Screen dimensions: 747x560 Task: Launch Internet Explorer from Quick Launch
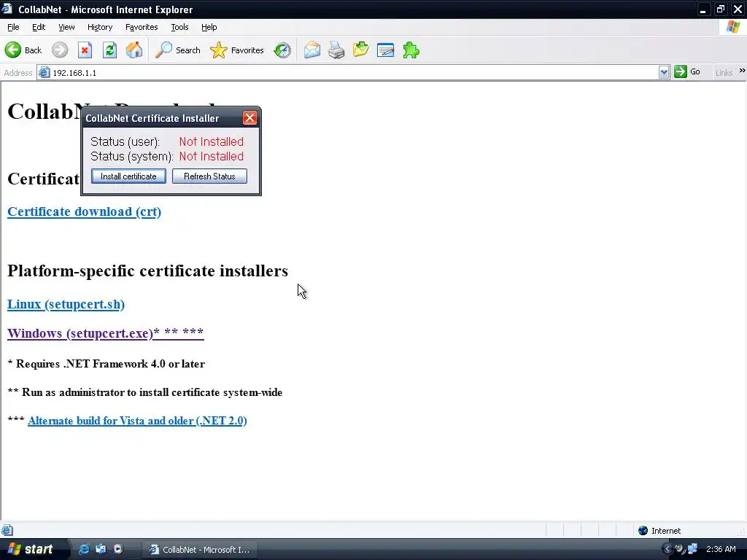[84, 549]
